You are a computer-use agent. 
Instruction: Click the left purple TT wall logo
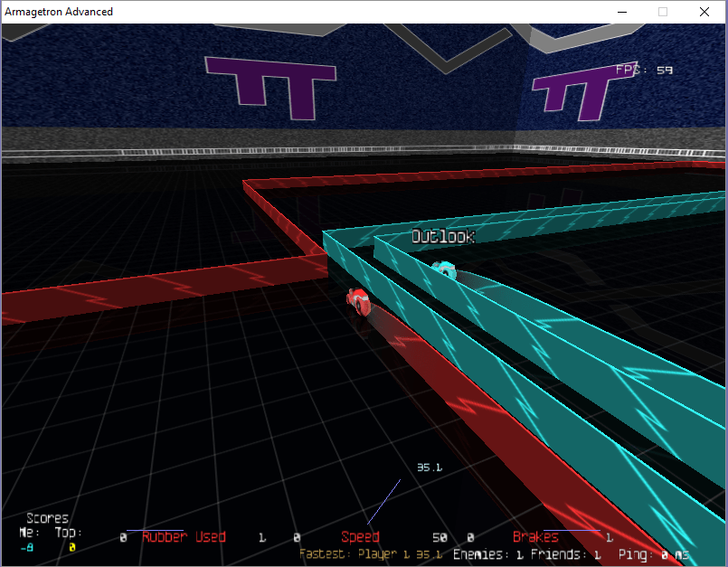(272, 88)
